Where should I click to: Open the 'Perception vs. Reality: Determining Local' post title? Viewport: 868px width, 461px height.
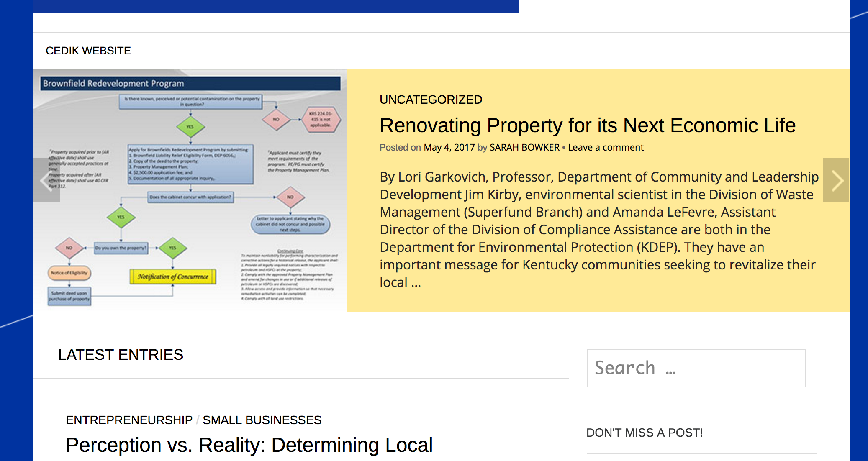(249, 445)
